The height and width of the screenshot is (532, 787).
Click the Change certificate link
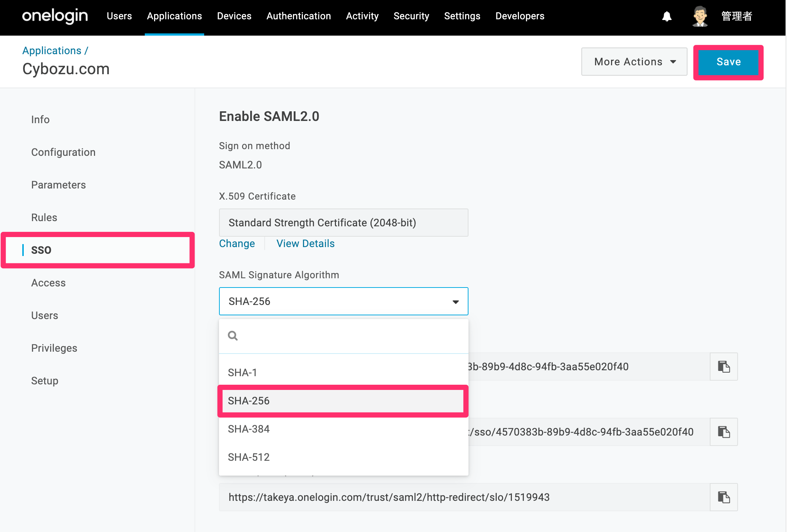pos(237,243)
